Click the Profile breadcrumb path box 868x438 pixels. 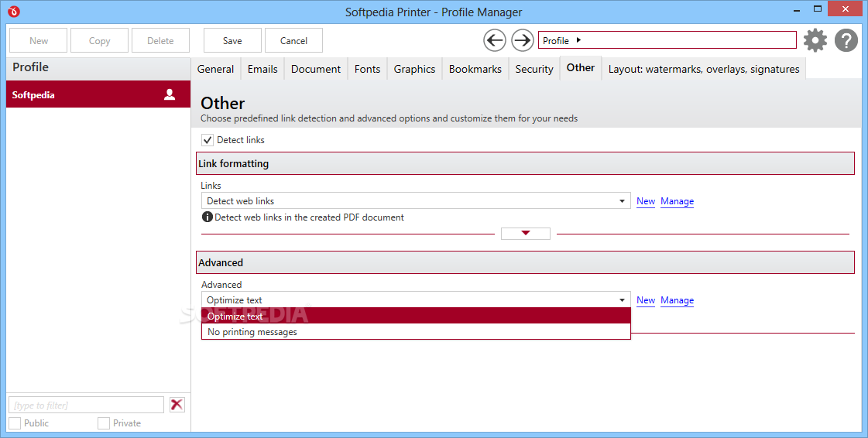667,39
